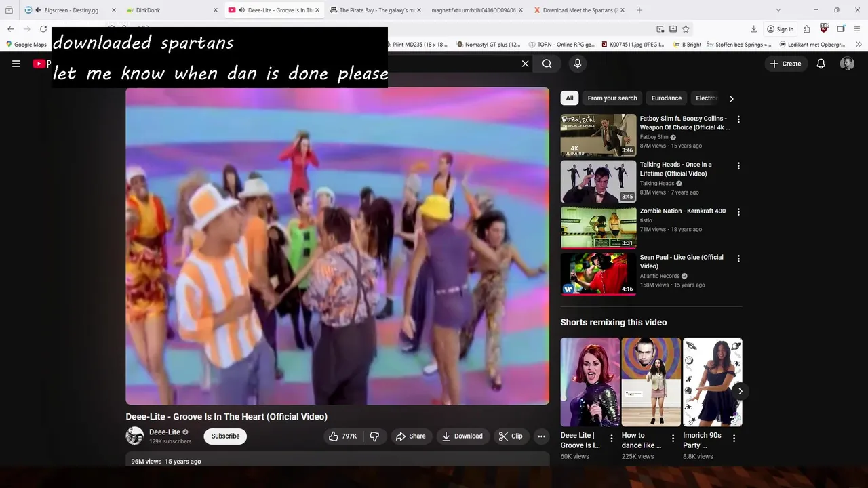Open options menu for Talking Heads video
Viewport: 868px width, 488px height.
(738, 165)
